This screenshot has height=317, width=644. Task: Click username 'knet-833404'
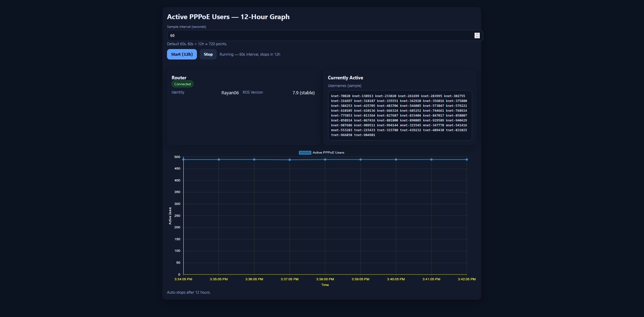pyautogui.click(x=411, y=116)
